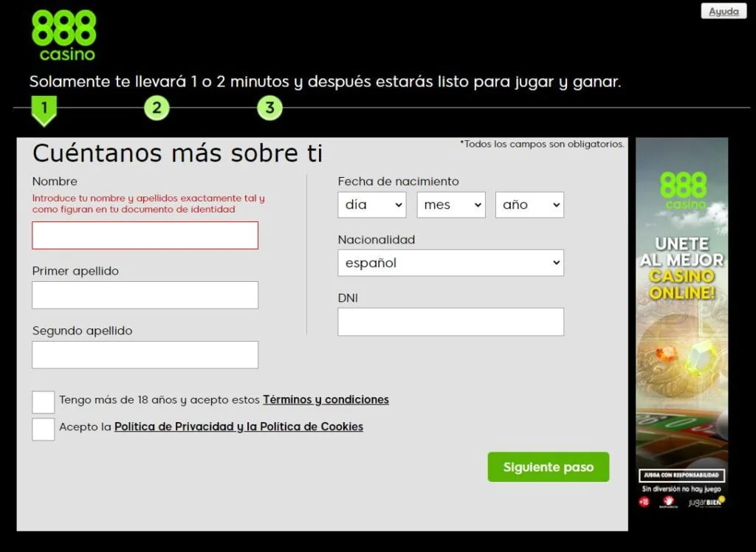Check the 'Tengo más de 18 años' checkbox

coord(43,401)
